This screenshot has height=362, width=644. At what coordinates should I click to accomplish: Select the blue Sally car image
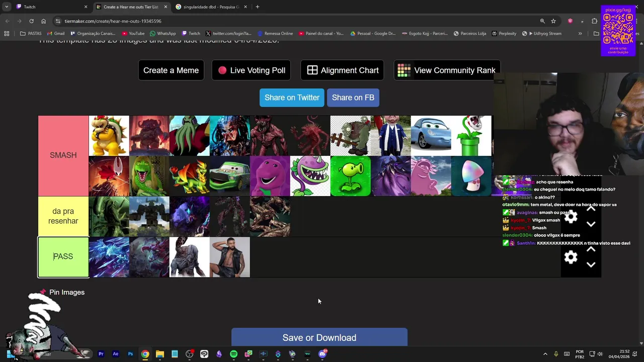[431, 136]
